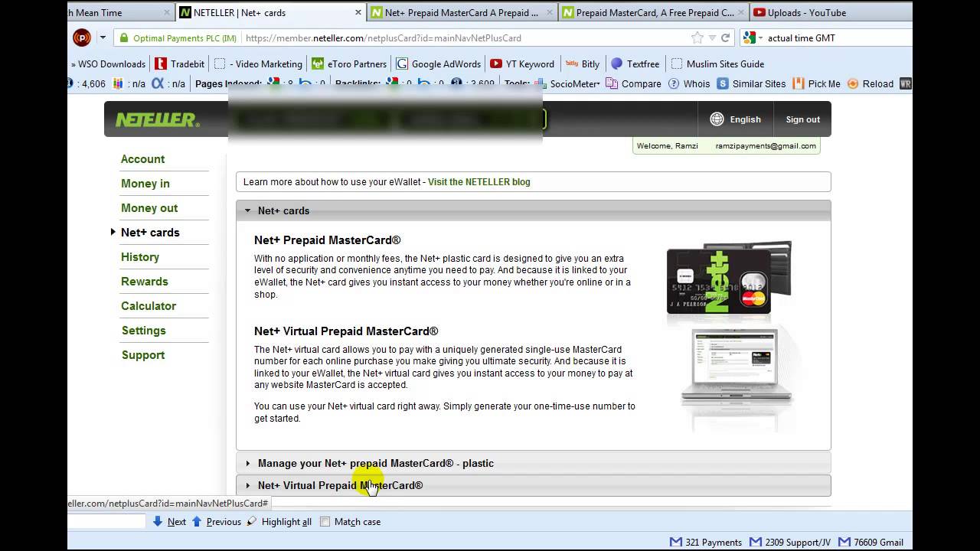Open the 'Net+ Prepaid MasterCard A Prepaid' tab

pyautogui.click(x=462, y=12)
